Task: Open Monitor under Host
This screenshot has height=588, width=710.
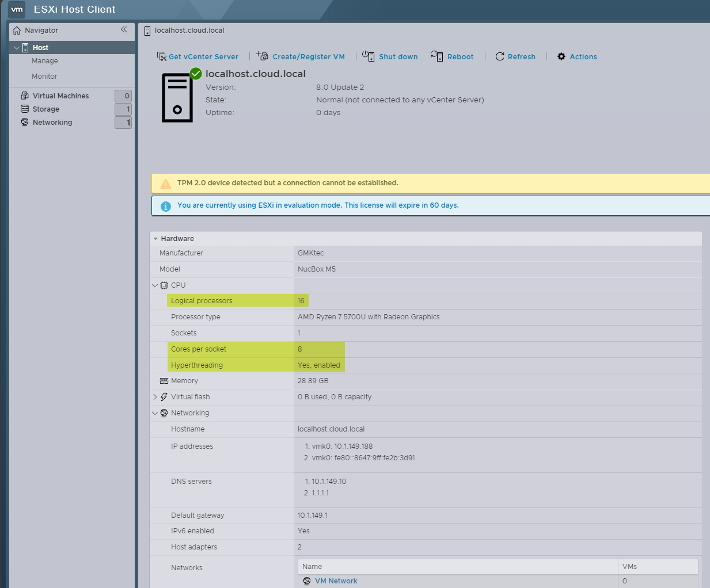Action: click(44, 77)
